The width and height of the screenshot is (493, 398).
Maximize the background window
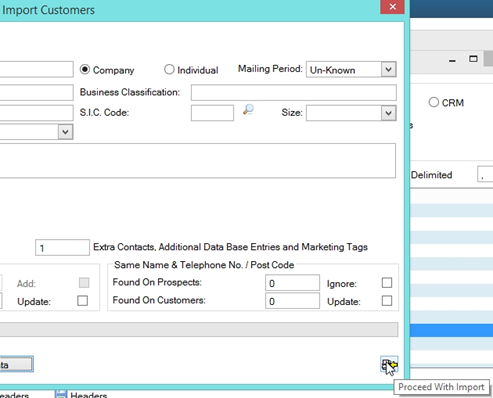pos(473,59)
